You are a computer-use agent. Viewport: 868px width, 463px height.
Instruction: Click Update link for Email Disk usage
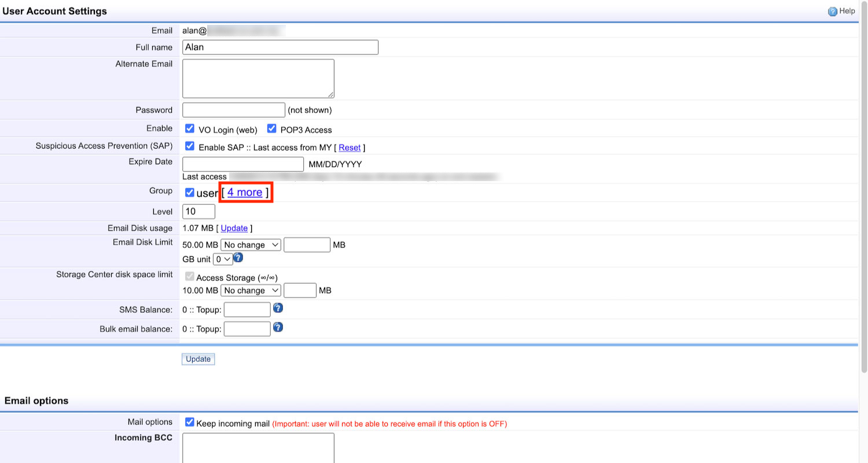[x=234, y=228]
